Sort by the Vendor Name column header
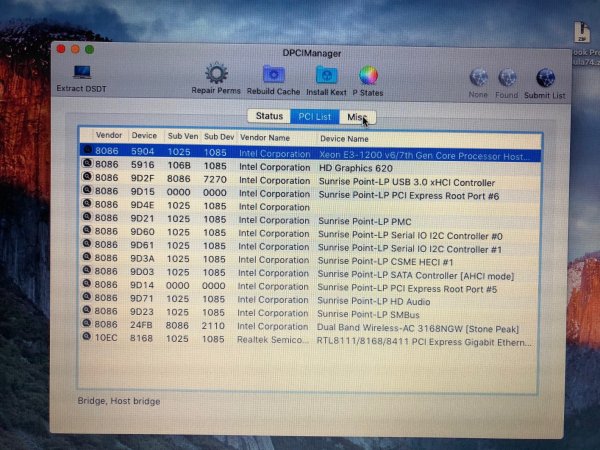This screenshot has width=600, height=450. point(265,137)
